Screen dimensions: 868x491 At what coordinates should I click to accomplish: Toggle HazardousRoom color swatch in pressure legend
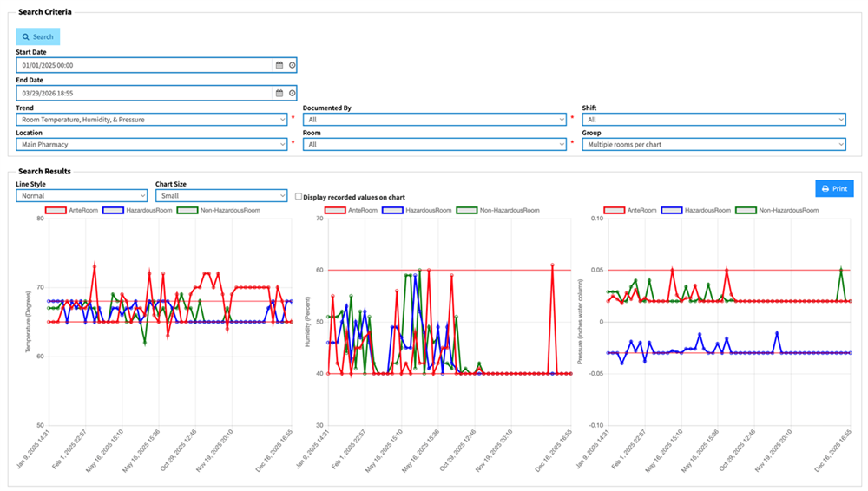tap(671, 210)
